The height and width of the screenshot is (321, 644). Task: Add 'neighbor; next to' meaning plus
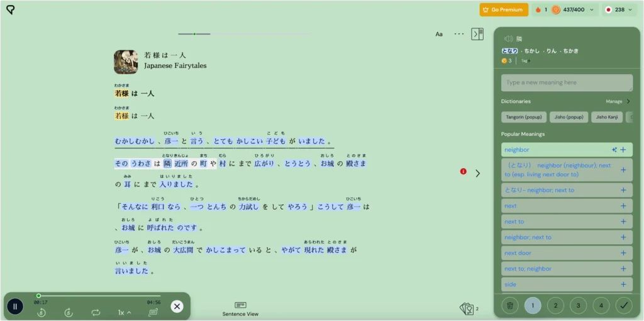[623, 237]
